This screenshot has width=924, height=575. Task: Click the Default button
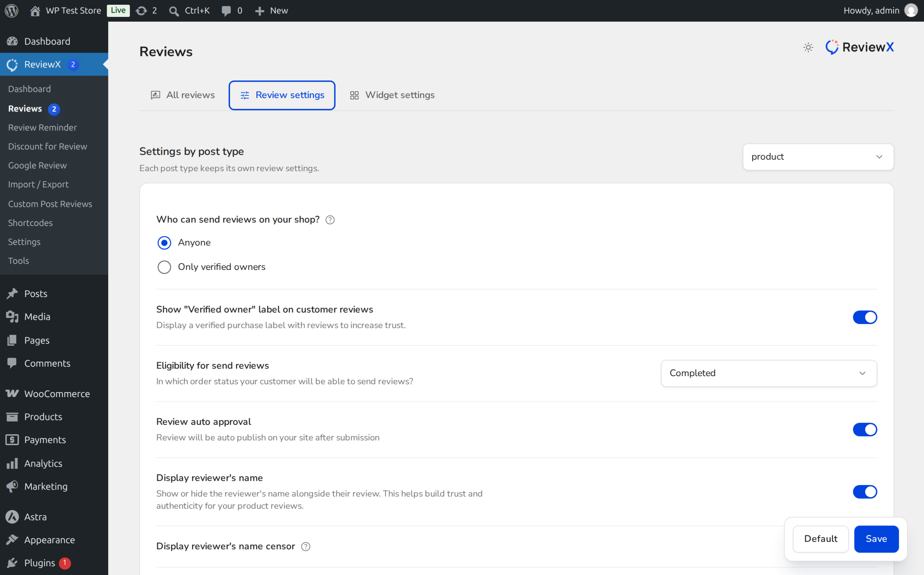click(820, 539)
